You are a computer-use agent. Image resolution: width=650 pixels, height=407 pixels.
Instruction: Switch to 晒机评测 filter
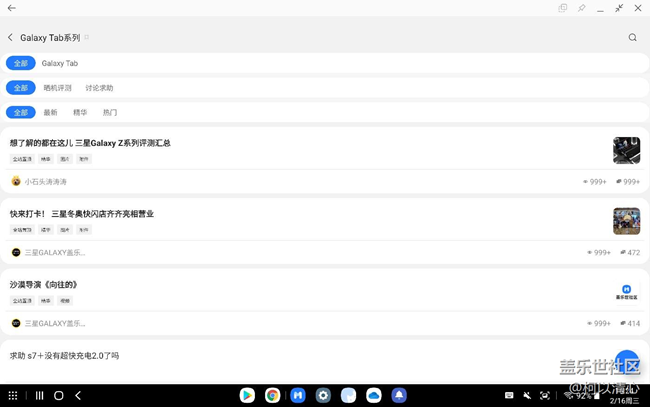click(x=57, y=88)
